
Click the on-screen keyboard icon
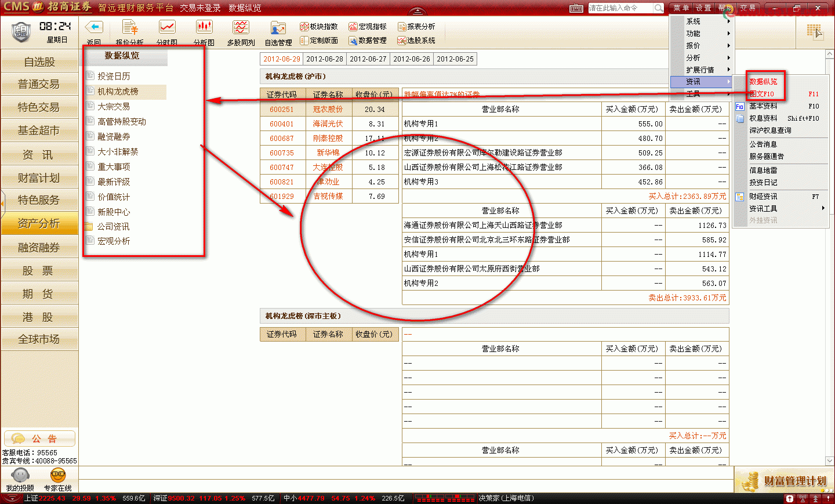coord(576,8)
